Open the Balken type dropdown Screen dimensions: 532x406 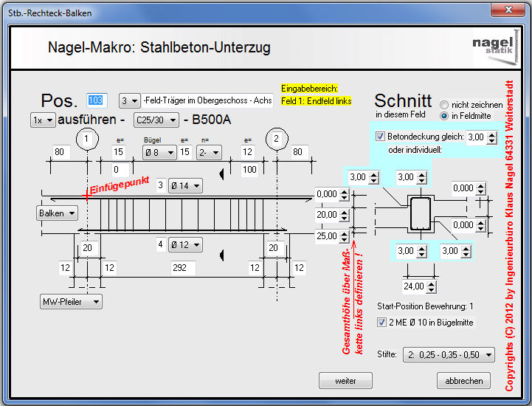click(58, 213)
